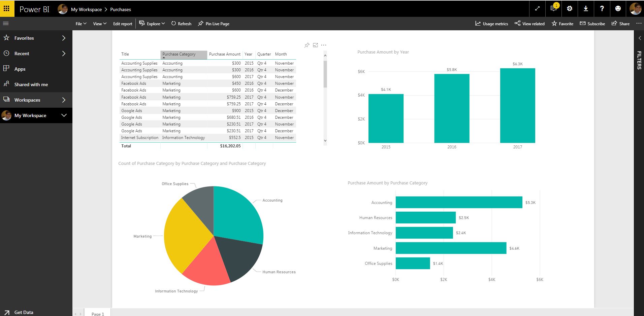Open the help question mark icon
Screen dimensions: 644x316
[x=602, y=9]
